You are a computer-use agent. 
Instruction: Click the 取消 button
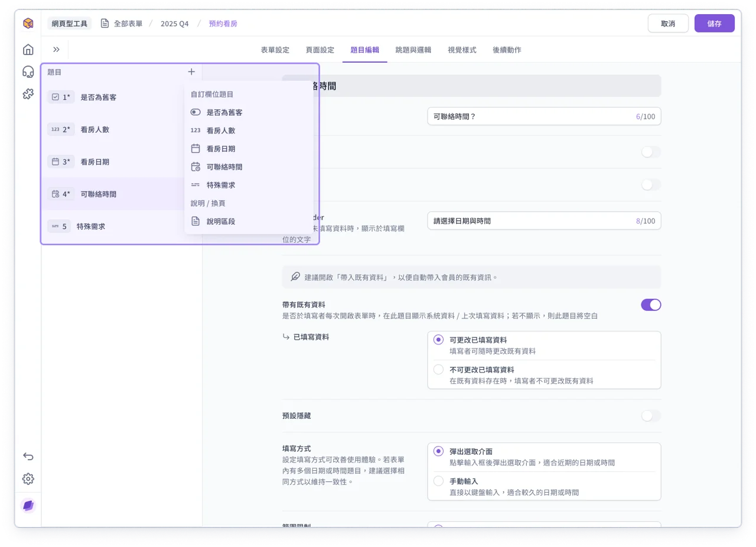(668, 24)
